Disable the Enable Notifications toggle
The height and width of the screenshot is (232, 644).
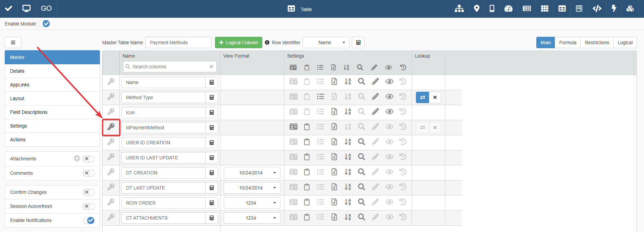pyautogui.click(x=89, y=220)
